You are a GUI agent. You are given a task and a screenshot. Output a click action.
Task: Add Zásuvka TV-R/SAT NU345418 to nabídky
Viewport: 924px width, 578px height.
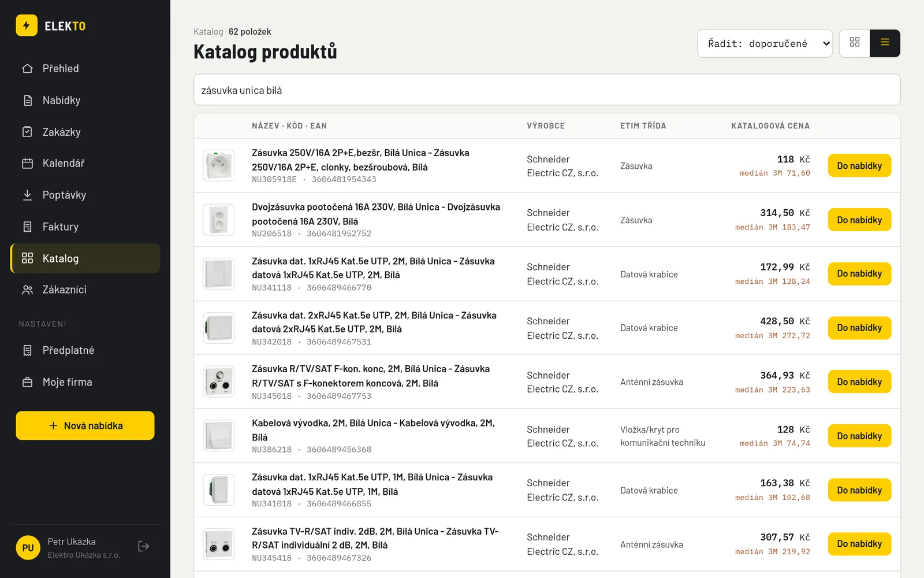click(x=859, y=544)
